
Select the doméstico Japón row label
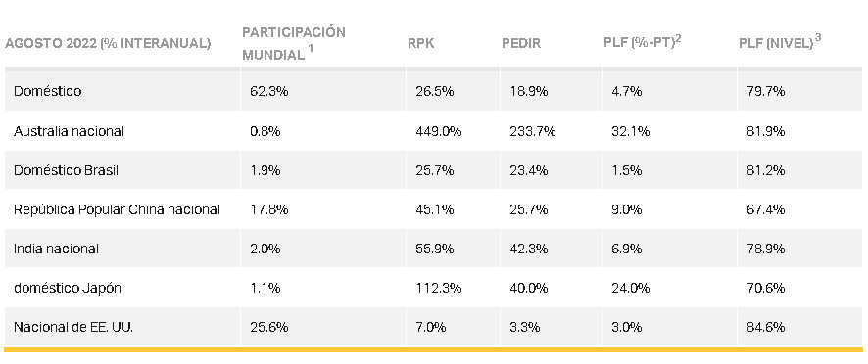(x=67, y=289)
